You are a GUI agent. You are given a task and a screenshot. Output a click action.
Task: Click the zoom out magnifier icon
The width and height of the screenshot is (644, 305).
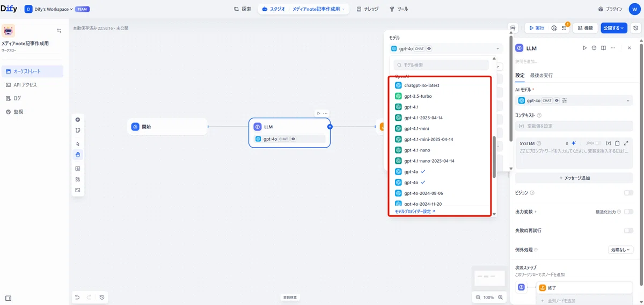coord(478,297)
